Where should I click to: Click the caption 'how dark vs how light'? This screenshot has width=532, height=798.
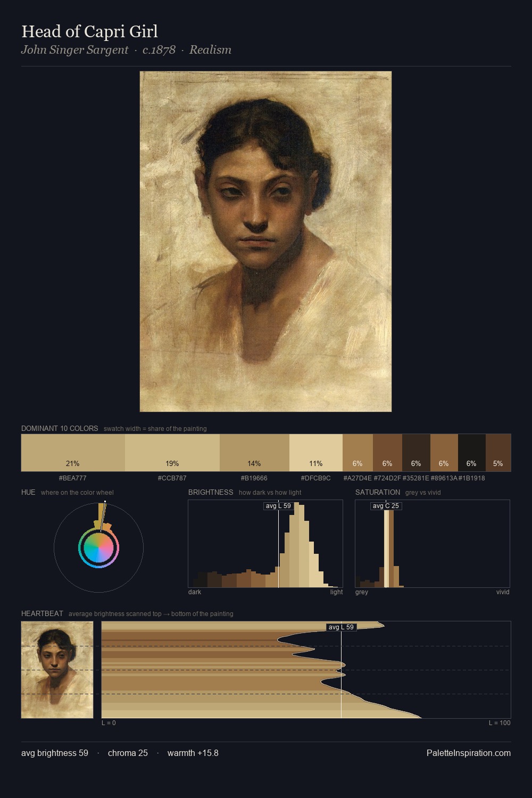(270, 493)
